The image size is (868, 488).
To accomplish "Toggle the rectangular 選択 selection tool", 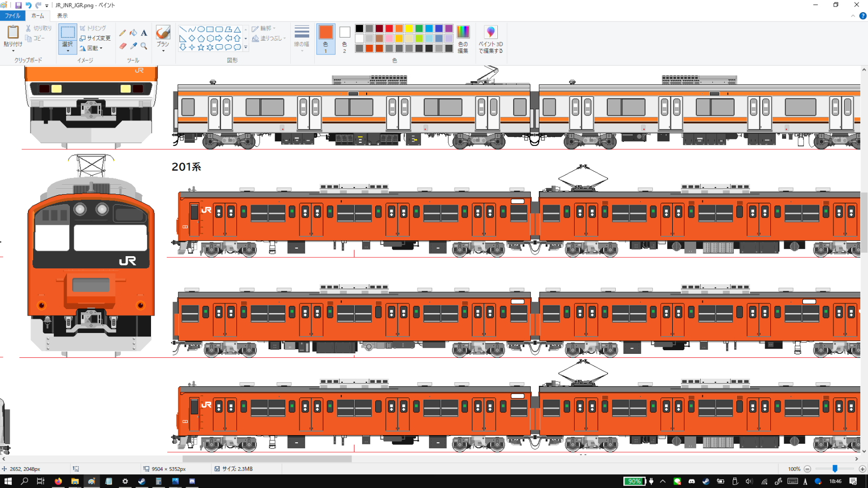I will (67, 33).
